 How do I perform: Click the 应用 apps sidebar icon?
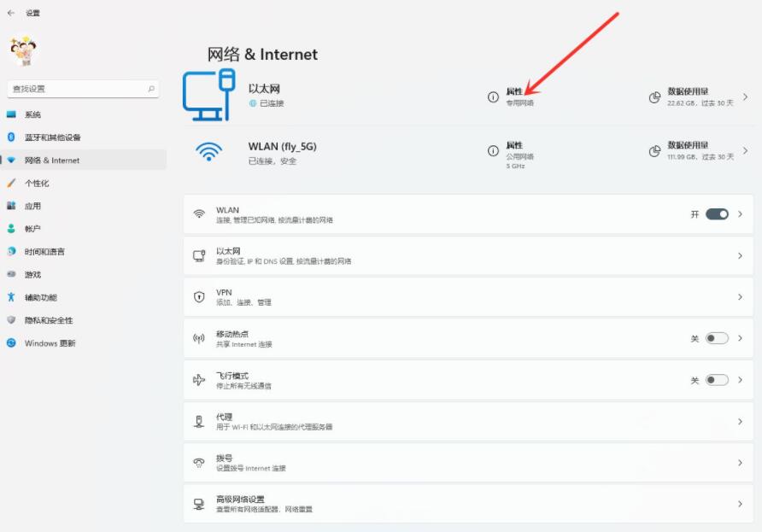(x=11, y=206)
